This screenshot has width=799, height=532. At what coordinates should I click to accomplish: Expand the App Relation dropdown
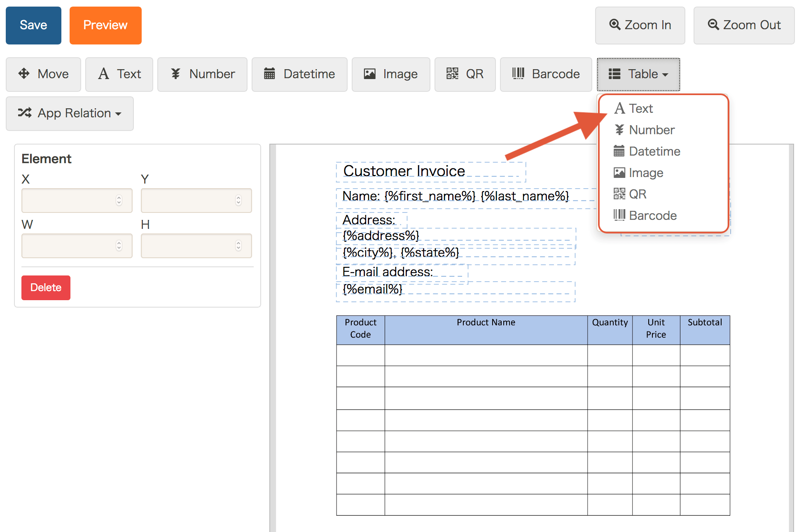click(x=70, y=113)
